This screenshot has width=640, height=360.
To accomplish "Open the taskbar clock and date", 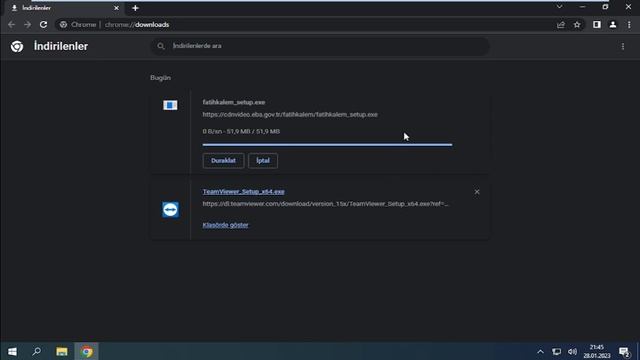I will tap(597, 351).
